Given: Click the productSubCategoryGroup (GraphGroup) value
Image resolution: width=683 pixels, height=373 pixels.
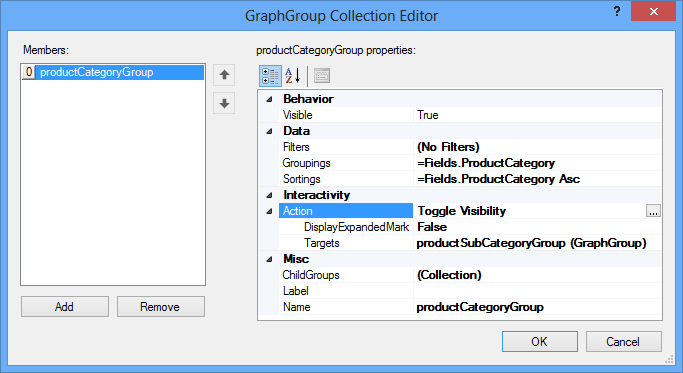Looking at the screenshot, I should 531,243.
